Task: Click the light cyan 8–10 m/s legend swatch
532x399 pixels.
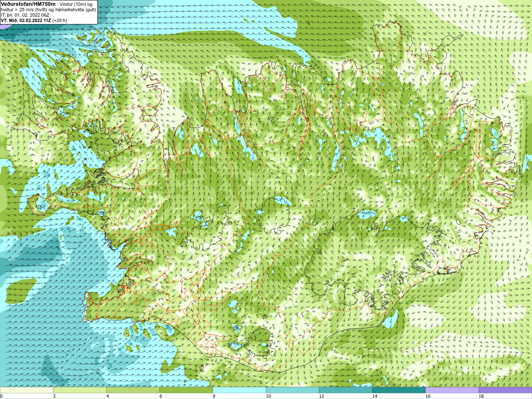Action: pos(239,390)
